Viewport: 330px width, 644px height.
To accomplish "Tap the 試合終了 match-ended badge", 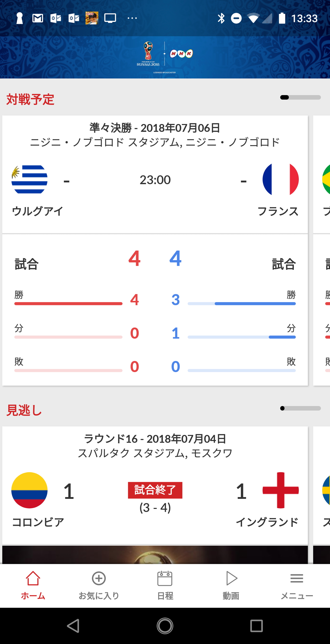I will coord(155,490).
